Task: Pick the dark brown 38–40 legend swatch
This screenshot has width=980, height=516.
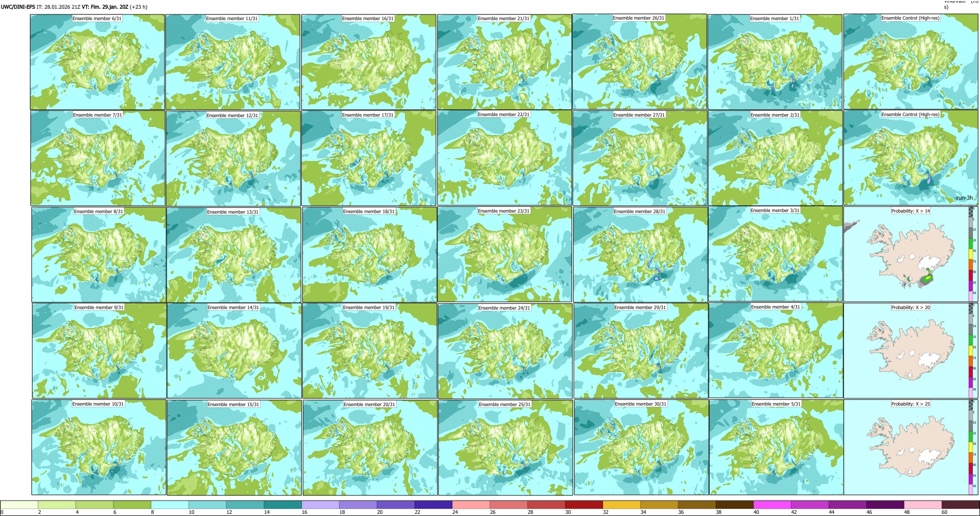Action: click(734, 505)
